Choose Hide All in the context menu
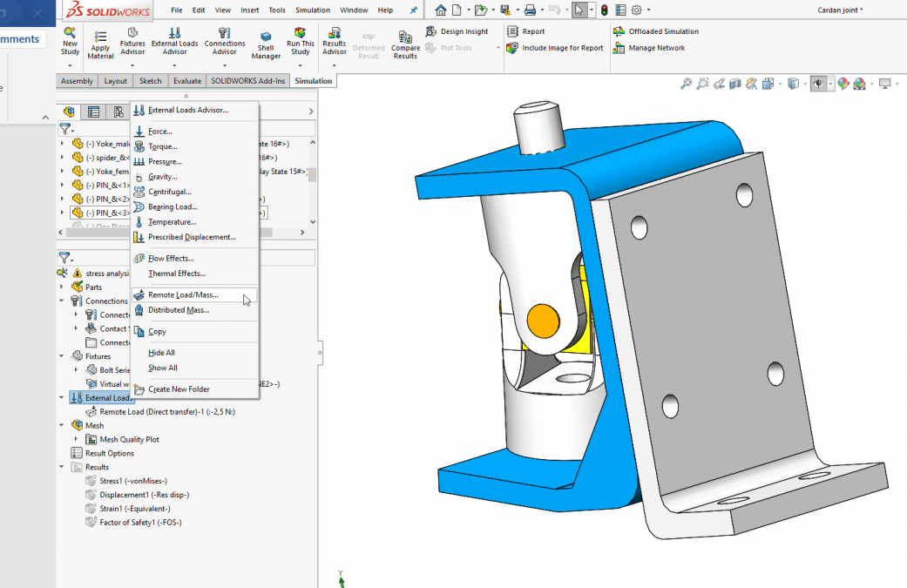Viewport: 907px width, 588px height. 161,353
